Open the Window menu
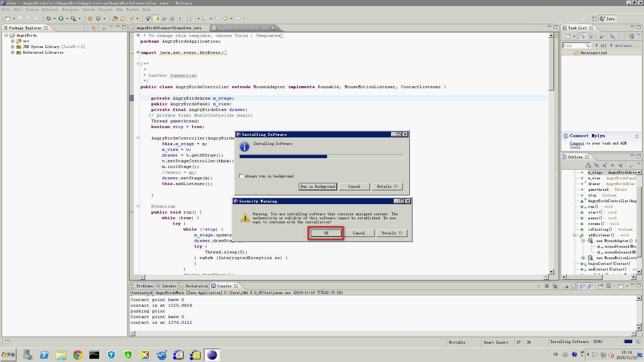The image size is (644, 362). [132, 9]
